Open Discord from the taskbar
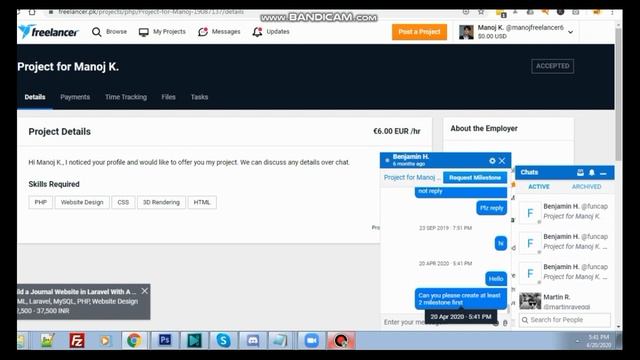Viewport: 640px width, 360px height. tap(253, 340)
